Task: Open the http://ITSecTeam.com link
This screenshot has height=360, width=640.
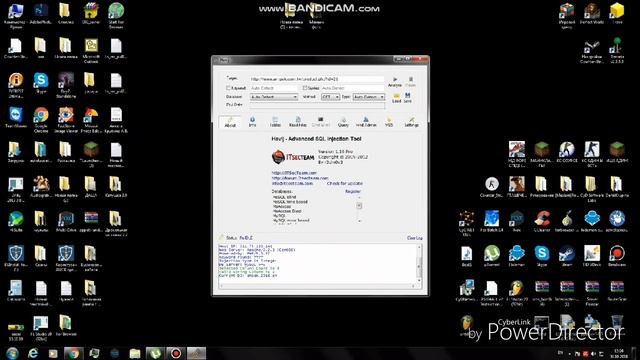Action: click(x=294, y=173)
